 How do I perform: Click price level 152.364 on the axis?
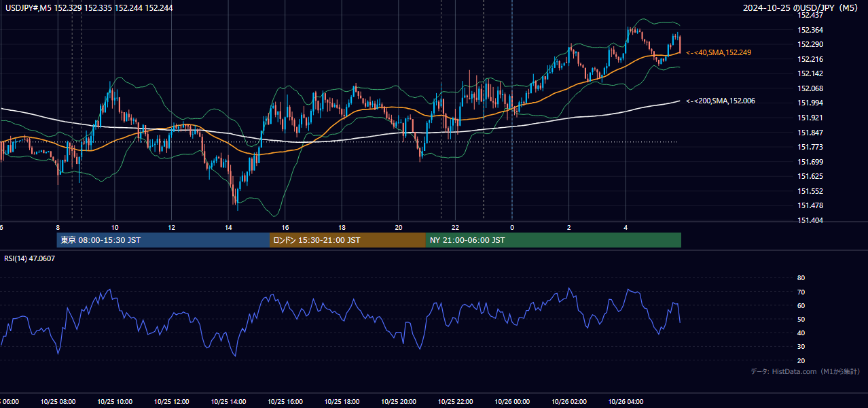click(x=810, y=30)
